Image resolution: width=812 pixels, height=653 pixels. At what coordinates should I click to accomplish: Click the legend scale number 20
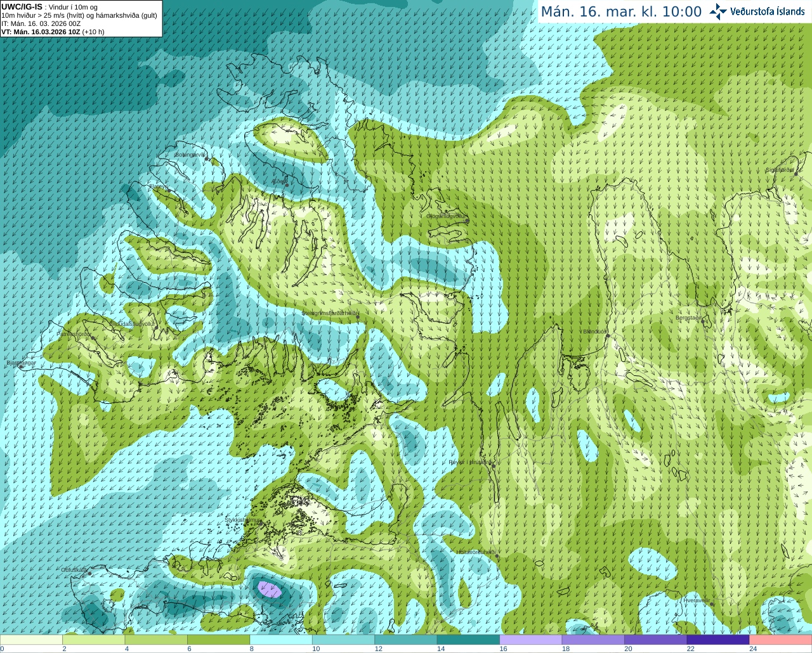coord(628,649)
